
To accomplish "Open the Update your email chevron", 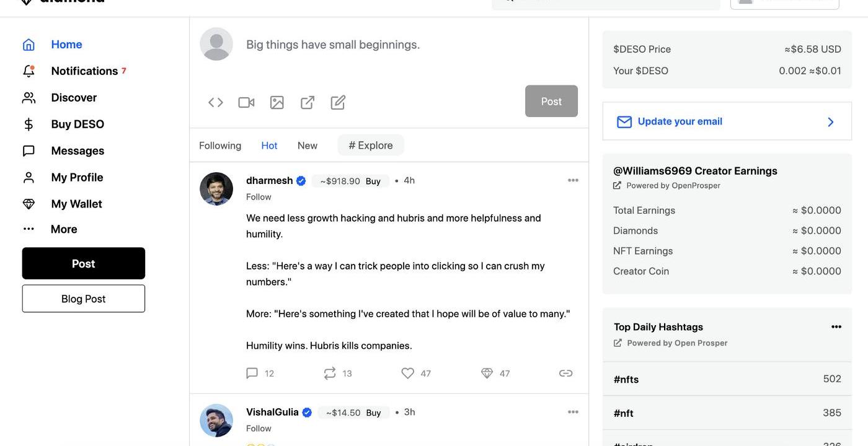I will pos(831,121).
